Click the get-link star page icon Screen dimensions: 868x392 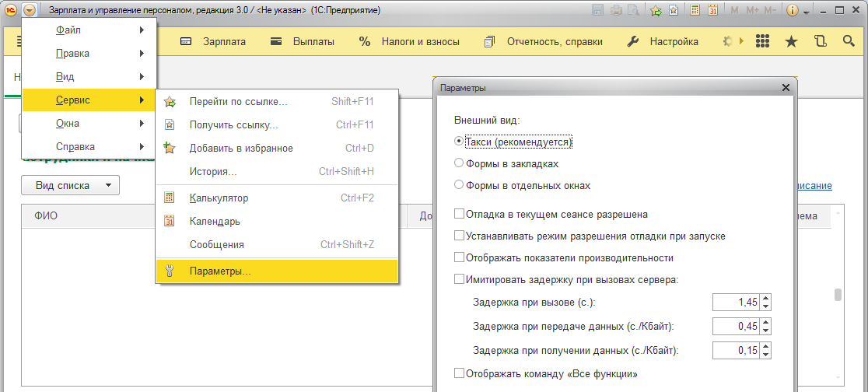(674, 10)
